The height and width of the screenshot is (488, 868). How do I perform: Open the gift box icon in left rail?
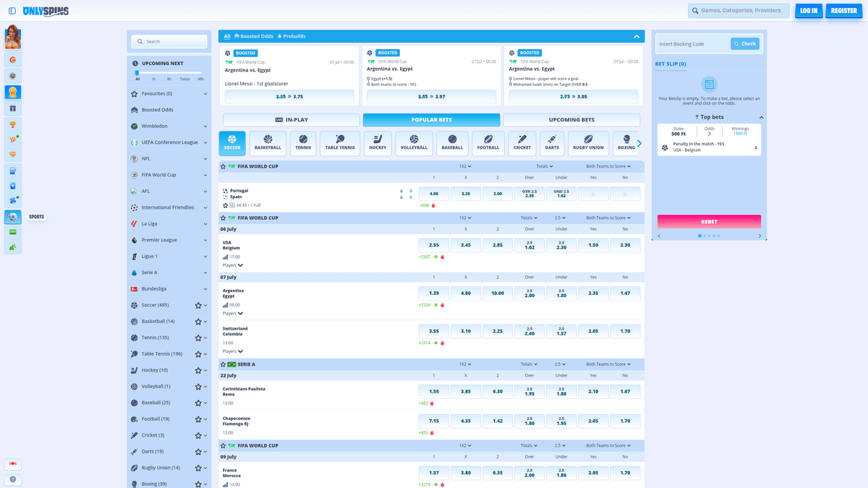(12, 108)
